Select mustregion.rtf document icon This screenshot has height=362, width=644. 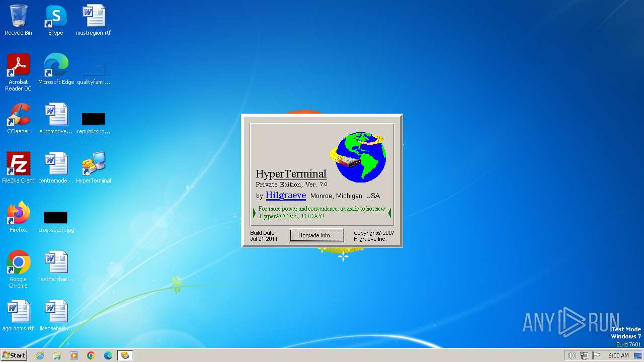coord(94,20)
